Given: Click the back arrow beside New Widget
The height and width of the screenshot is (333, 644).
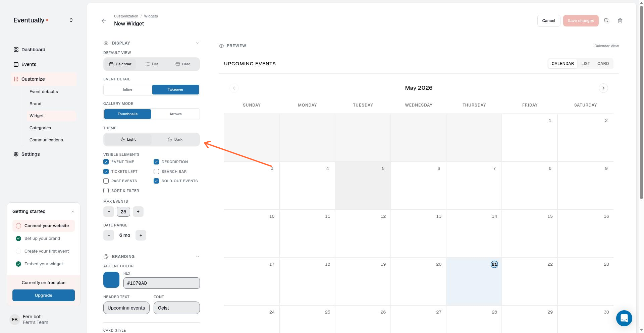Looking at the screenshot, I should point(104,21).
